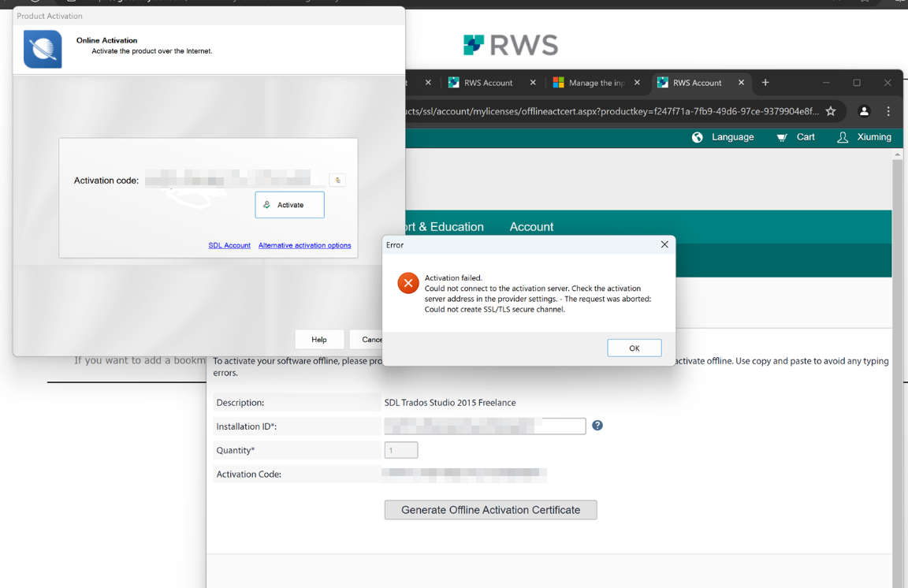This screenshot has height=588, width=908.
Task: Select the active RWS Account tab
Action: (x=698, y=83)
